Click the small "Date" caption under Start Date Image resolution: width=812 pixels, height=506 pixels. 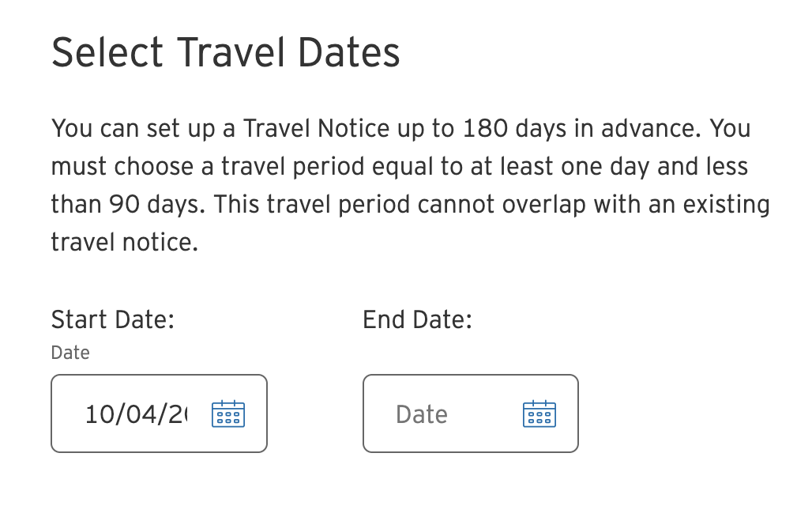[70, 353]
